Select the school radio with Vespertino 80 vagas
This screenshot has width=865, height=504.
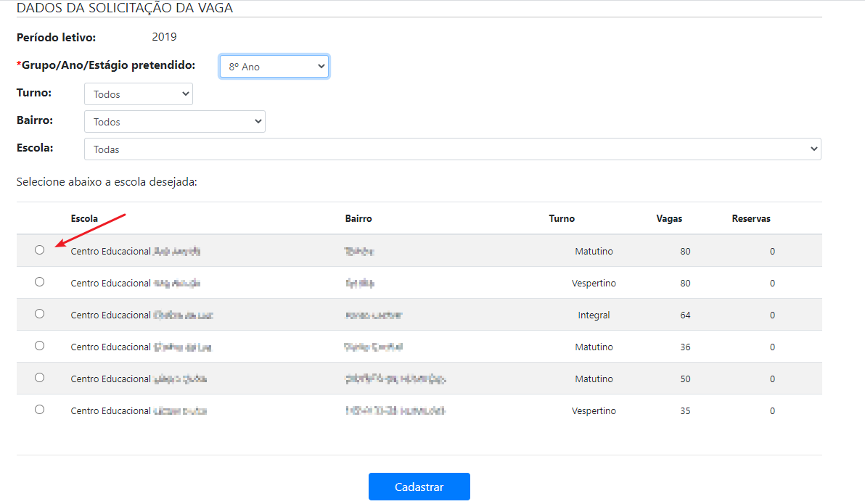coord(39,281)
